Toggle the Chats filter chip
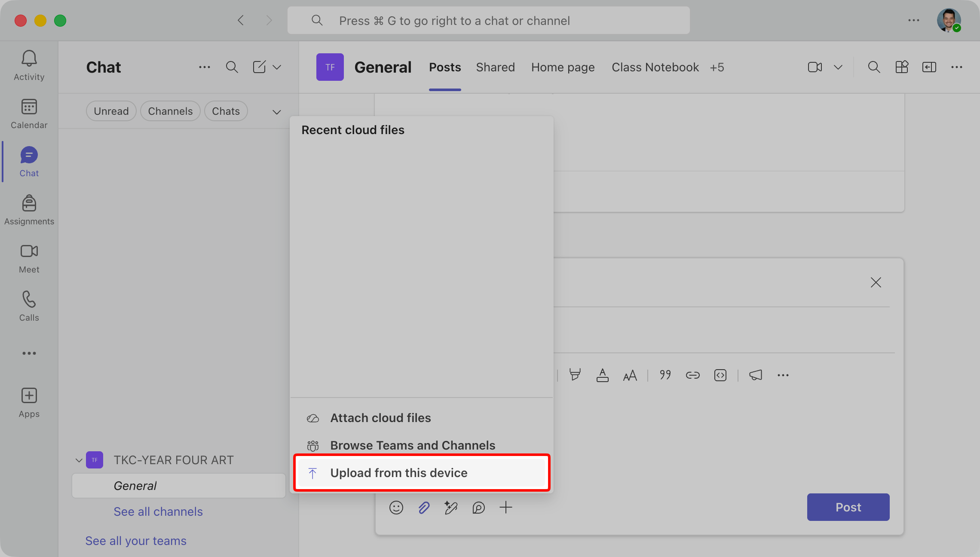The height and width of the screenshot is (557, 980). click(226, 111)
